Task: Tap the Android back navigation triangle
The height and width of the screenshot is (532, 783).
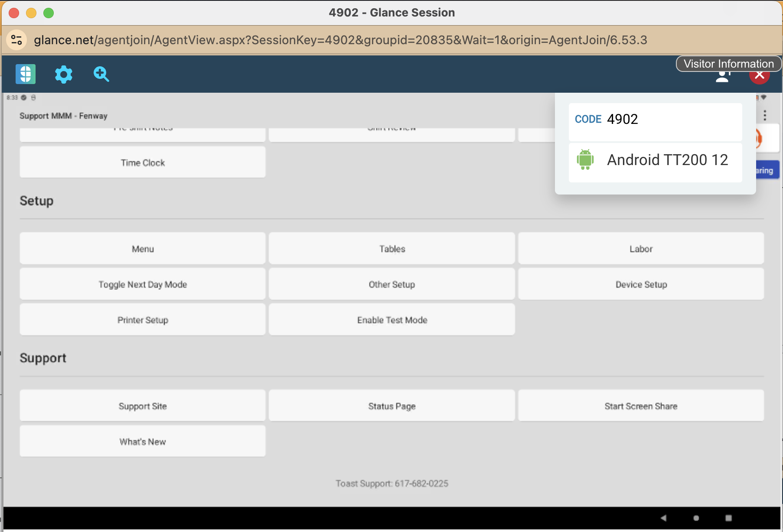Action: (663, 518)
